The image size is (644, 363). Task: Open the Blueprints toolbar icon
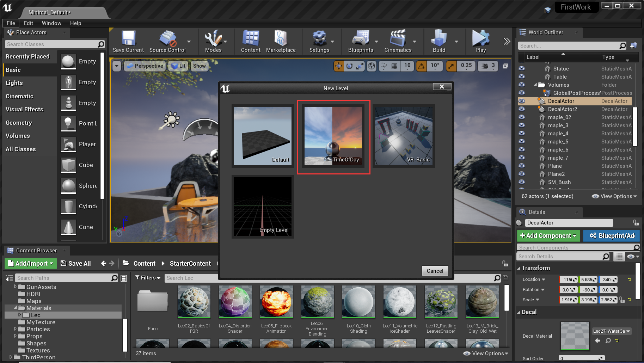pyautogui.click(x=361, y=38)
